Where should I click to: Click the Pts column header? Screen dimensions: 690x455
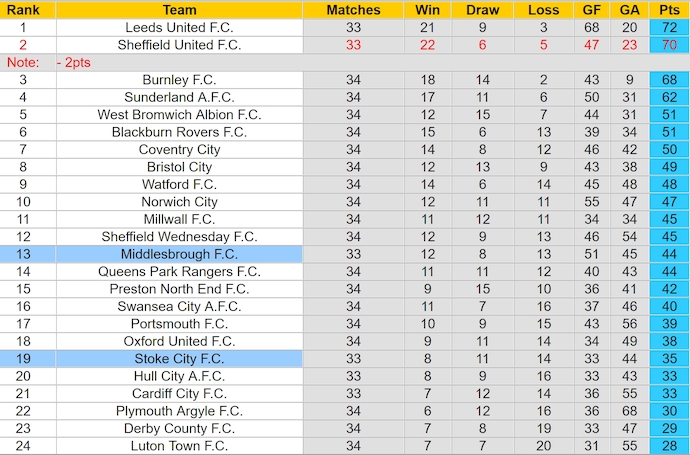(669, 10)
